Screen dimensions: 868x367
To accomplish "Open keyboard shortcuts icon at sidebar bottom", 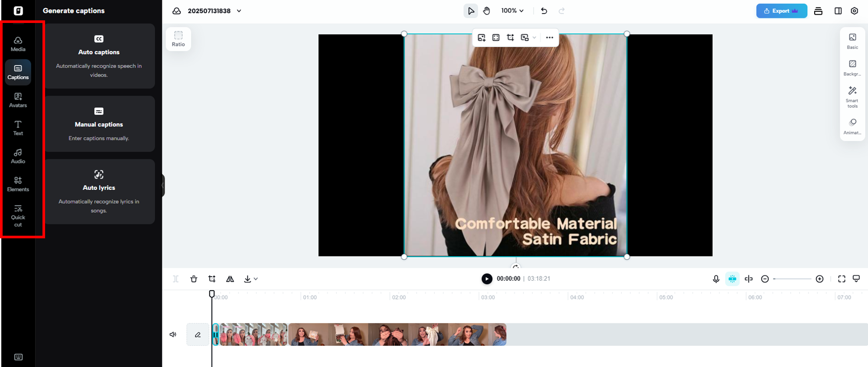I will coord(18,357).
